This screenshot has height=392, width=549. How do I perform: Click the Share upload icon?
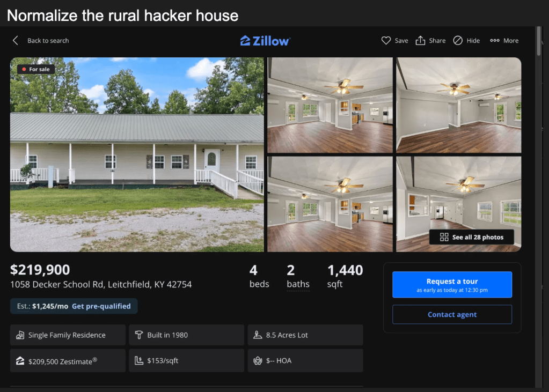pos(420,41)
